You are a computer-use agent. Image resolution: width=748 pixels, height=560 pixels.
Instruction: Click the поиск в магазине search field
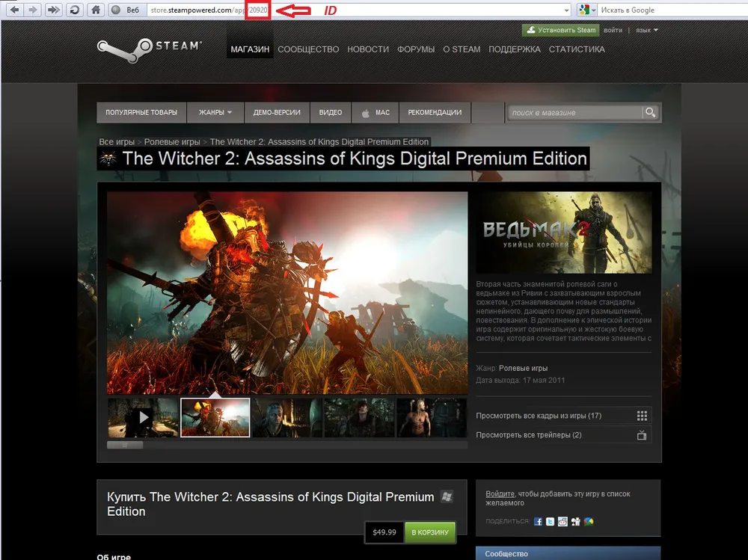[574, 112]
